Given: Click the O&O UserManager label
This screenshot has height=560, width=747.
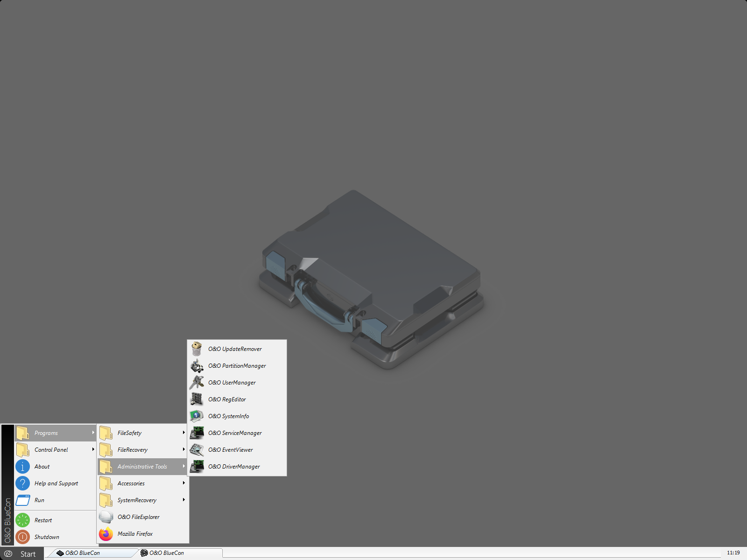Looking at the screenshot, I should [232, 383].
